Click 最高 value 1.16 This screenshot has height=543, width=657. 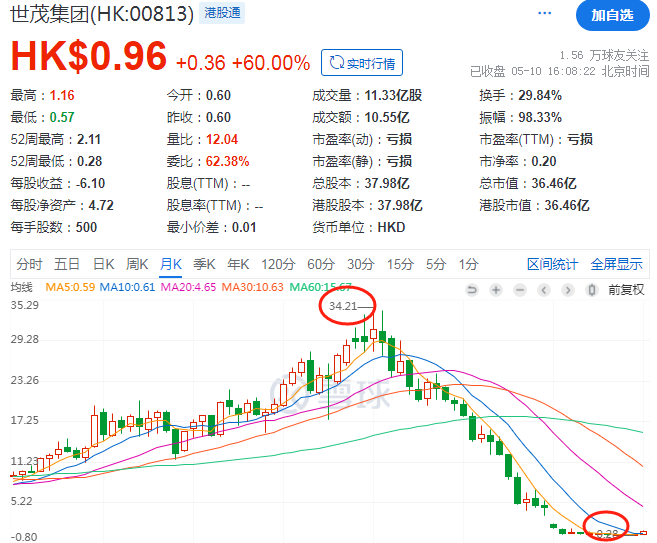(62, 95)
